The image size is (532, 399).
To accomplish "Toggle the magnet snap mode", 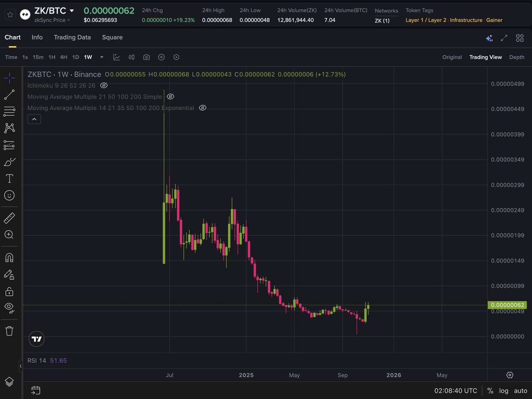I will [9, 257].
